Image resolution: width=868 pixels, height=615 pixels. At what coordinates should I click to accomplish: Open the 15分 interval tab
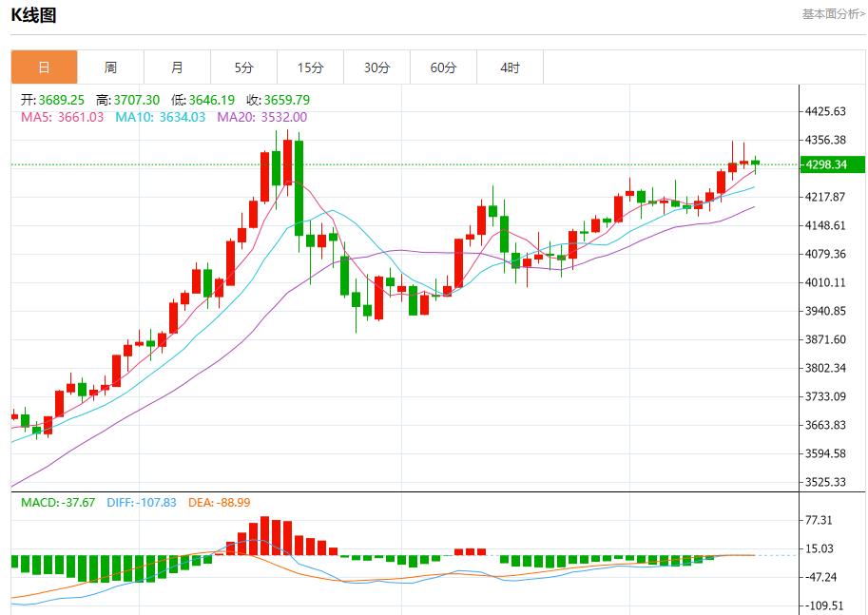[x=310, y=67]
